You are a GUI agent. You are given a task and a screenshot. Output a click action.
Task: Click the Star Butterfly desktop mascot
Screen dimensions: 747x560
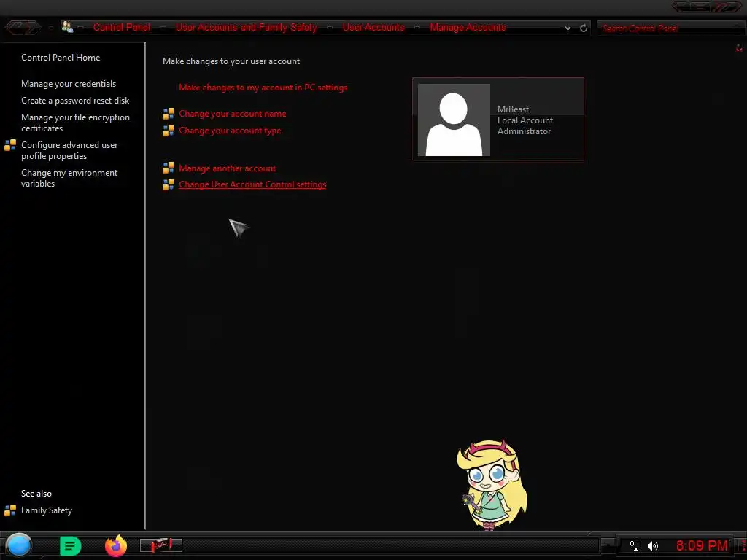pyautogui.click(x=492, y=485)
